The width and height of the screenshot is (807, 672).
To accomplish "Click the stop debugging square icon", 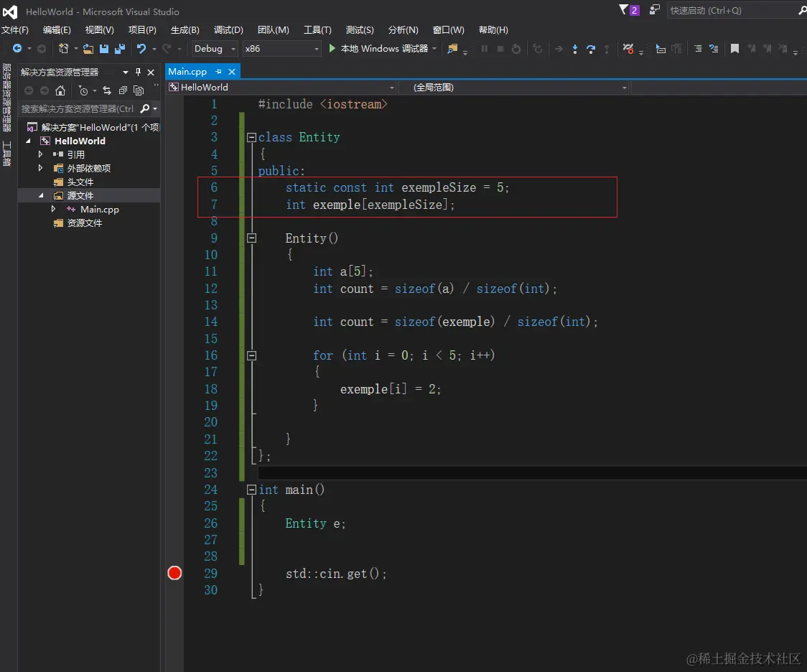I will point(500,48).
